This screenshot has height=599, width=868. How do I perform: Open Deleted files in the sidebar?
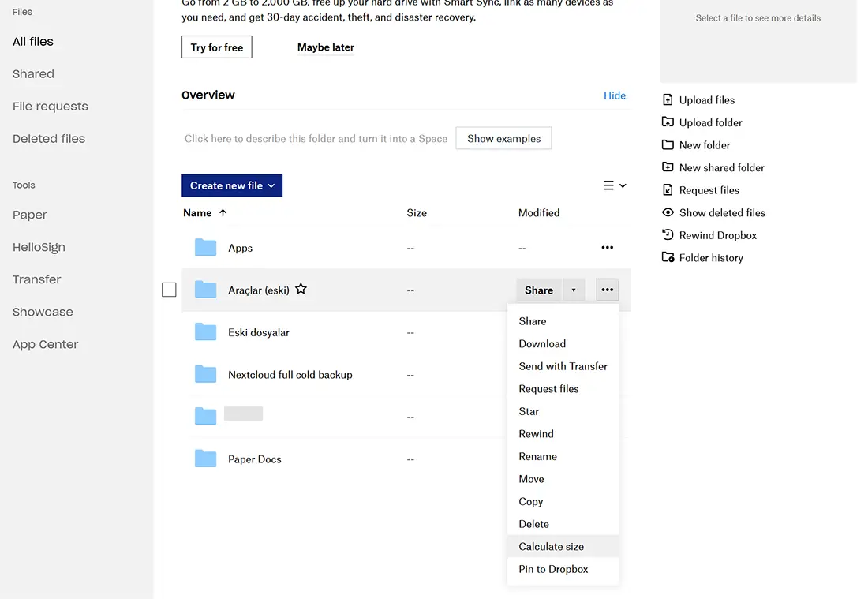[x=49, y=138]
